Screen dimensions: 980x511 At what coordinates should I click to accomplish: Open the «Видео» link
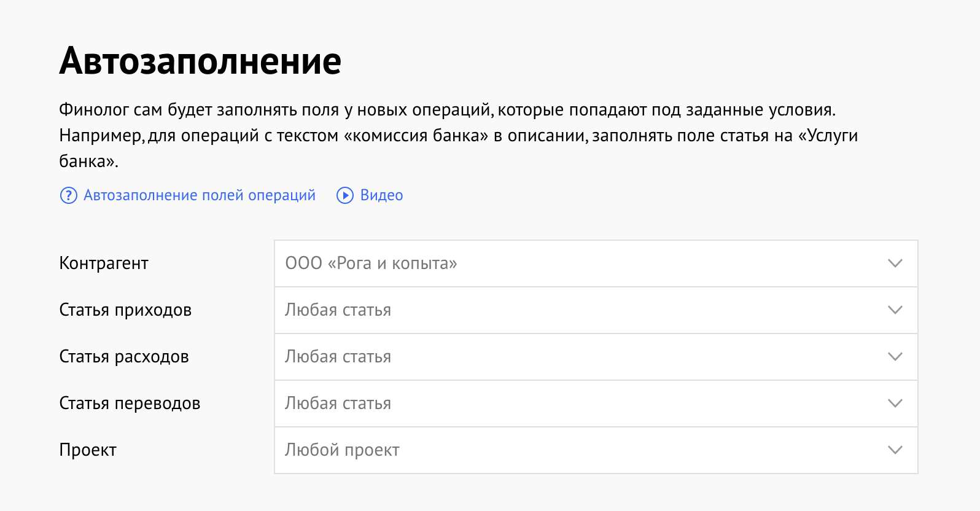click(381, 195)
